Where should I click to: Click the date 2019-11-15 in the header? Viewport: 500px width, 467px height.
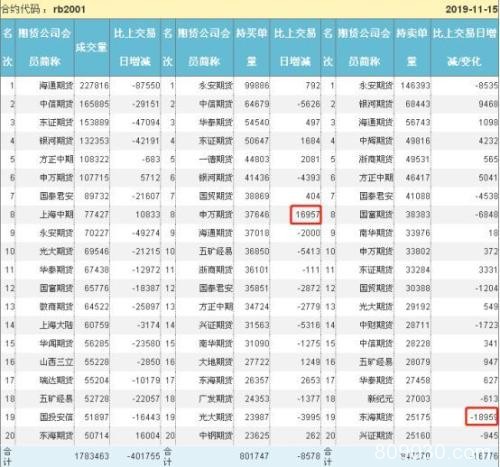pyautogui.click(x=472, y=9)
